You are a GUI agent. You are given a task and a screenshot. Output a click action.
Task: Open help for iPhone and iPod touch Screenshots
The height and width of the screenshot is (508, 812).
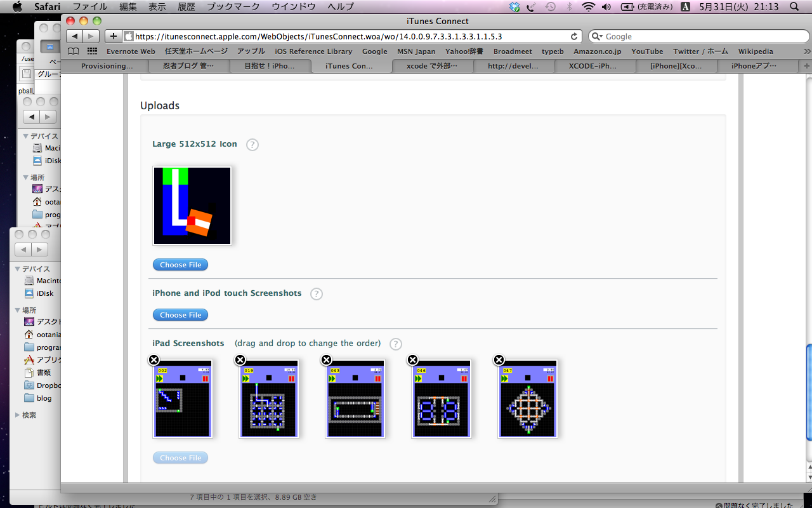click(317, 294)
